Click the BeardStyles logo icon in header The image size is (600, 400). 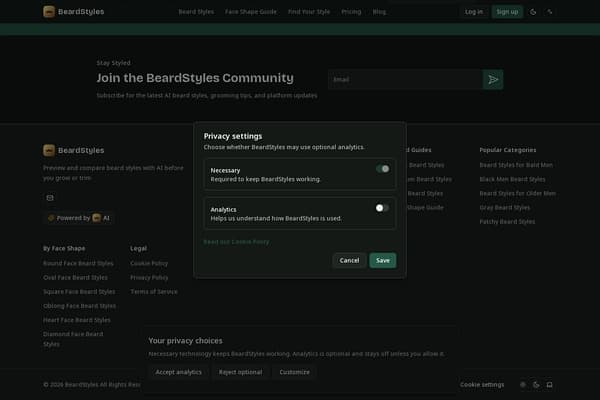click(x=49, y=11)
